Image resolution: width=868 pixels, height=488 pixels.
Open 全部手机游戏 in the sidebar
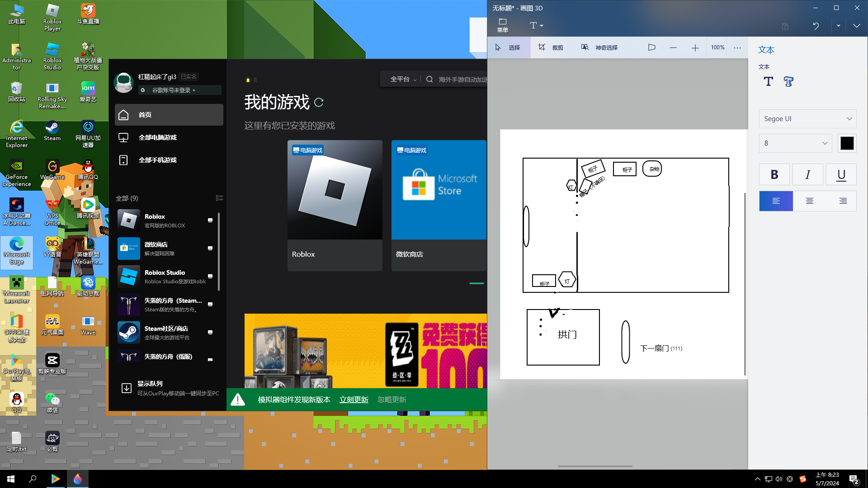pyautogui.click(x=157, y=160)
